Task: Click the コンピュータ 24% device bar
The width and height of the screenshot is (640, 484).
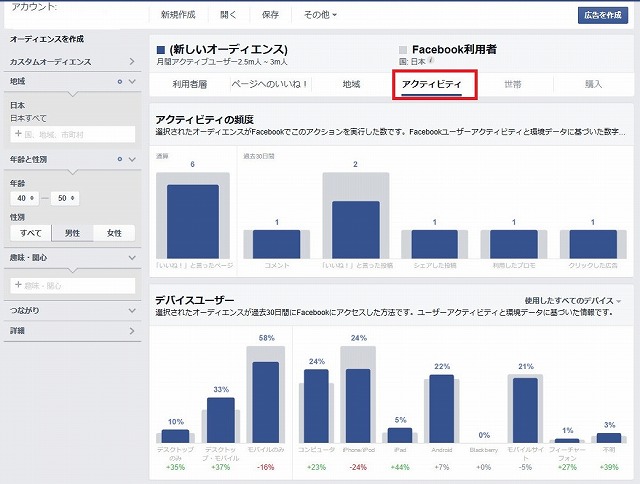Action: pos(316,406)
